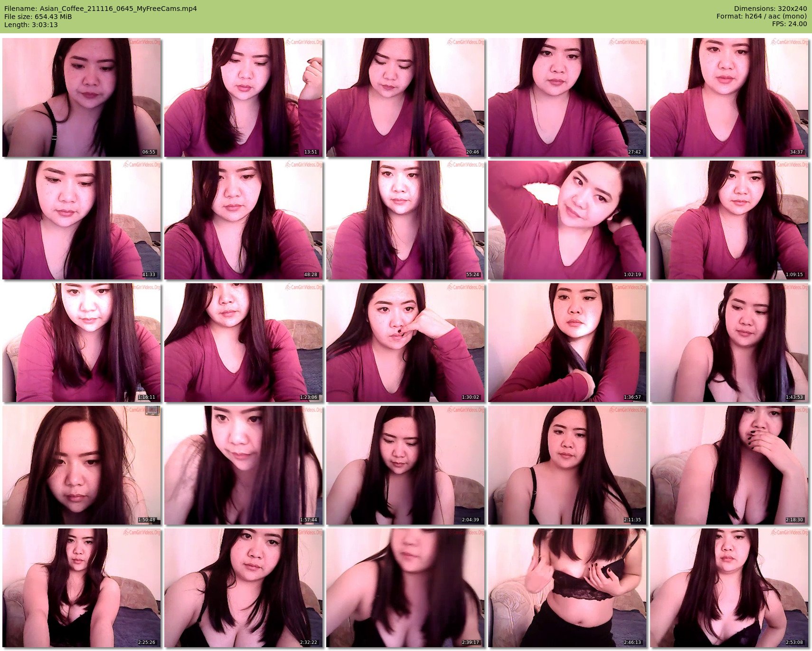Select the thumbnail timestamped 41:33
Screen dimensions: 812x651
tap(82, 220)
